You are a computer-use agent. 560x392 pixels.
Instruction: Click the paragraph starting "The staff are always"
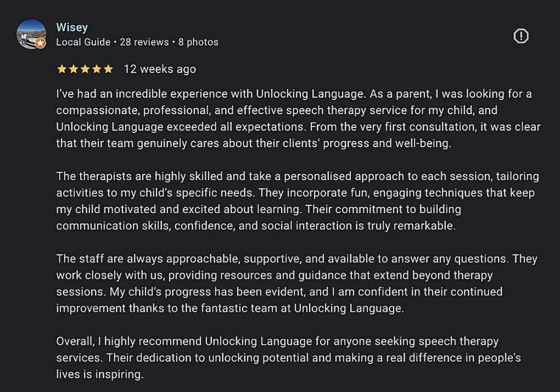(297, 283)
